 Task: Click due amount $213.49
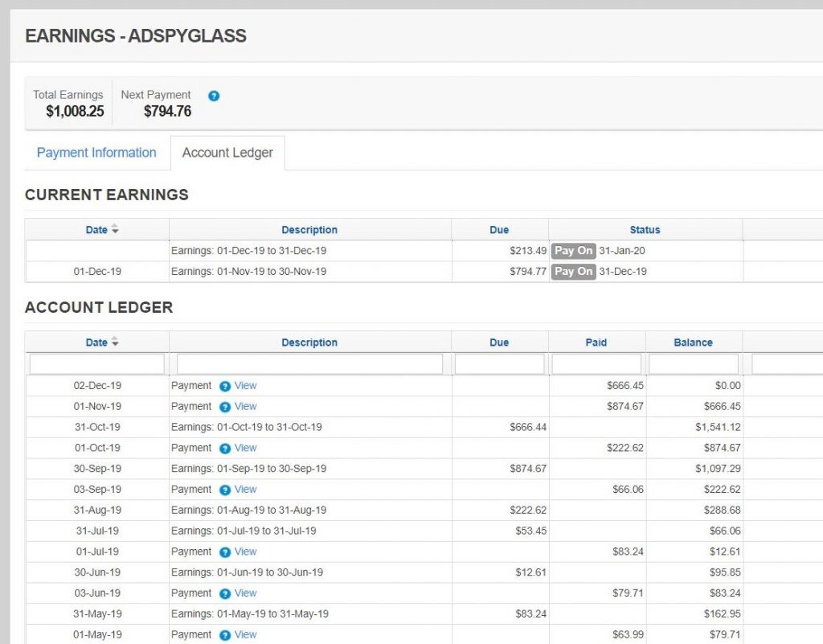[x=528, y=251]
